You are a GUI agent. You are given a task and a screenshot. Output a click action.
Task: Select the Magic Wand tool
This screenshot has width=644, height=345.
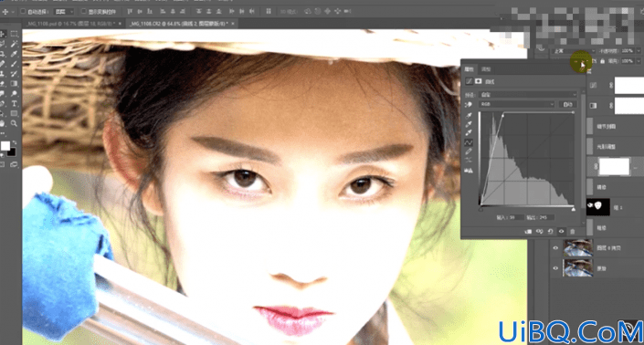click(14, 44)
